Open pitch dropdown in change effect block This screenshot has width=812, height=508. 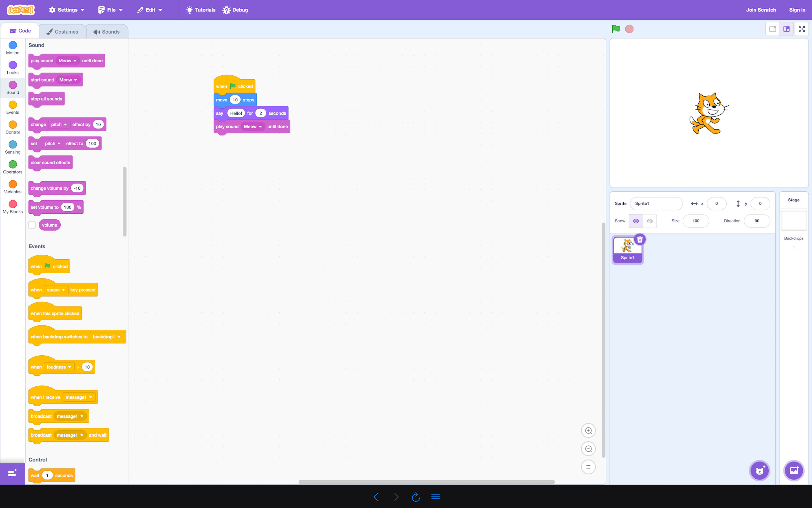[x=59, y=124]
